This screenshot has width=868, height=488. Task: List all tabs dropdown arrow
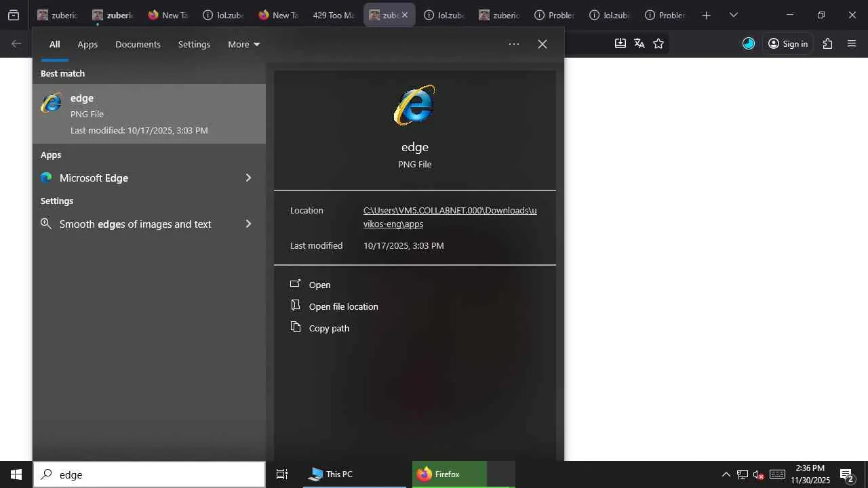pos(733,15)
